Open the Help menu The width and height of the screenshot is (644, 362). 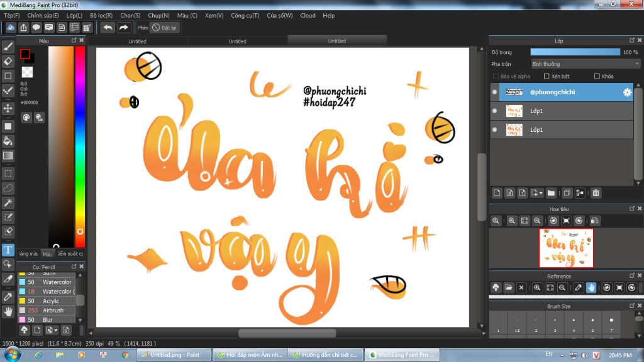tap(328, 16)
